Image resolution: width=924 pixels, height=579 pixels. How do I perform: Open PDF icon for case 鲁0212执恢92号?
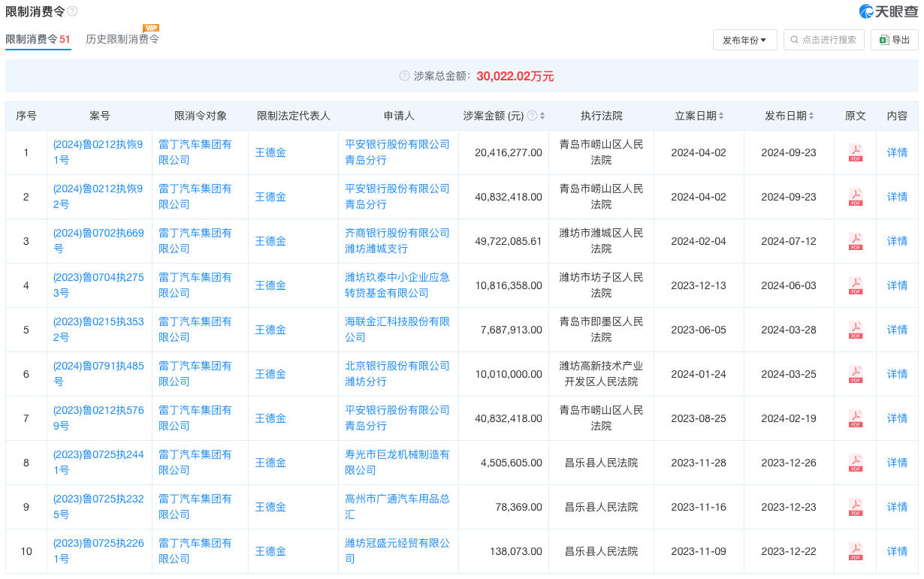855,197
